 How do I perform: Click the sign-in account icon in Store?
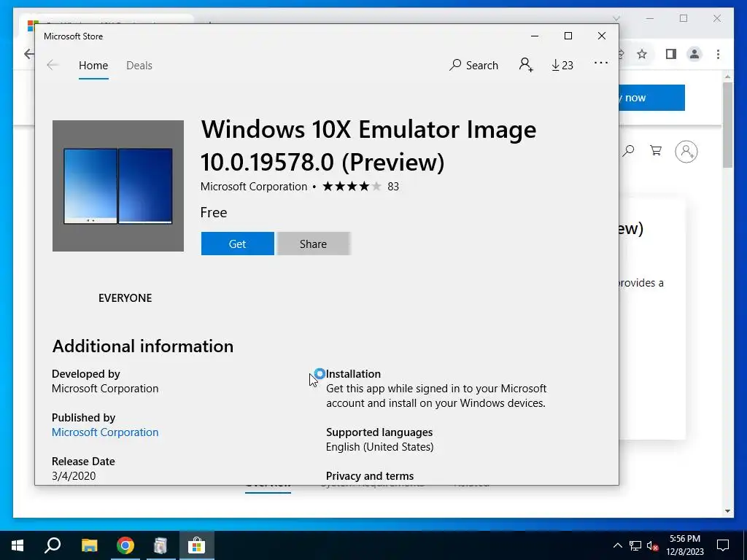[x=526, y=65]
